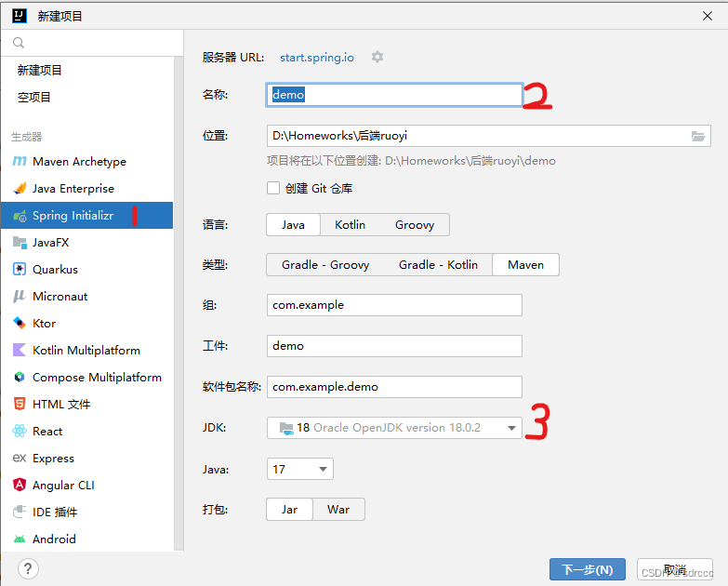
Task: Click the Ktor logo icon
Action: 20,323
